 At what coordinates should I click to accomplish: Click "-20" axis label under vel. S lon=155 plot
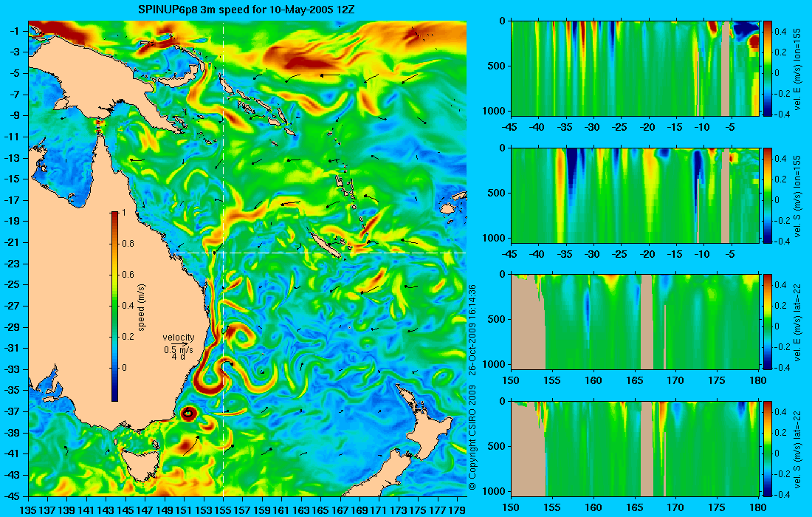[647, 254]
